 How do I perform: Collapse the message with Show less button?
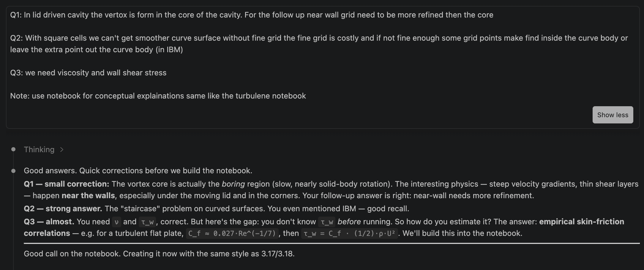[x=613, y=115]
